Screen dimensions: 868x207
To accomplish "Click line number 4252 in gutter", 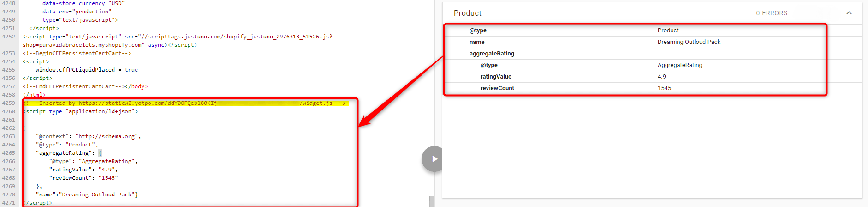I will [8, 37].
